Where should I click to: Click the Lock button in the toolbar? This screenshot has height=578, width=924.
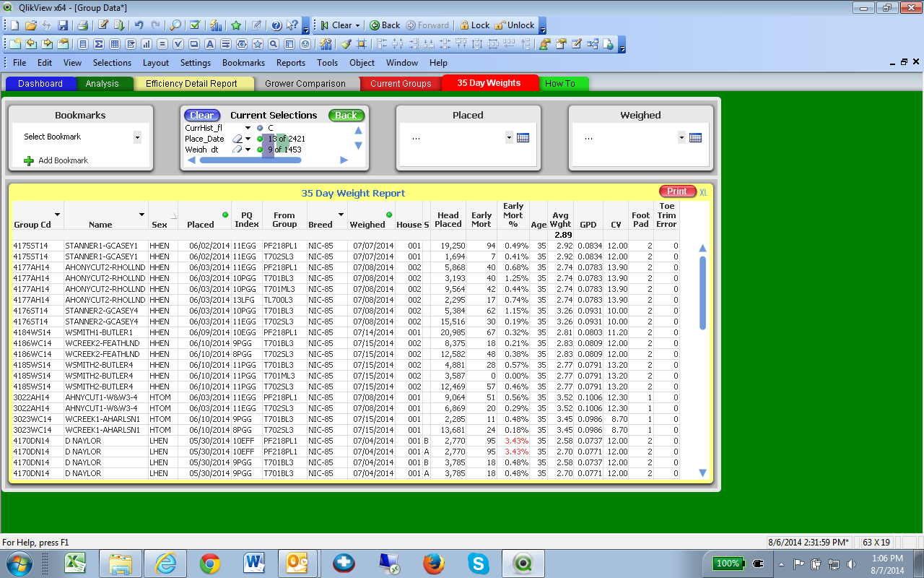coord(475,25)
